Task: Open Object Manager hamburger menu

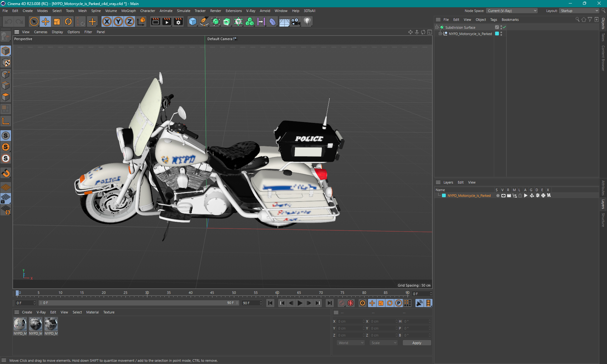Action: 438,20
